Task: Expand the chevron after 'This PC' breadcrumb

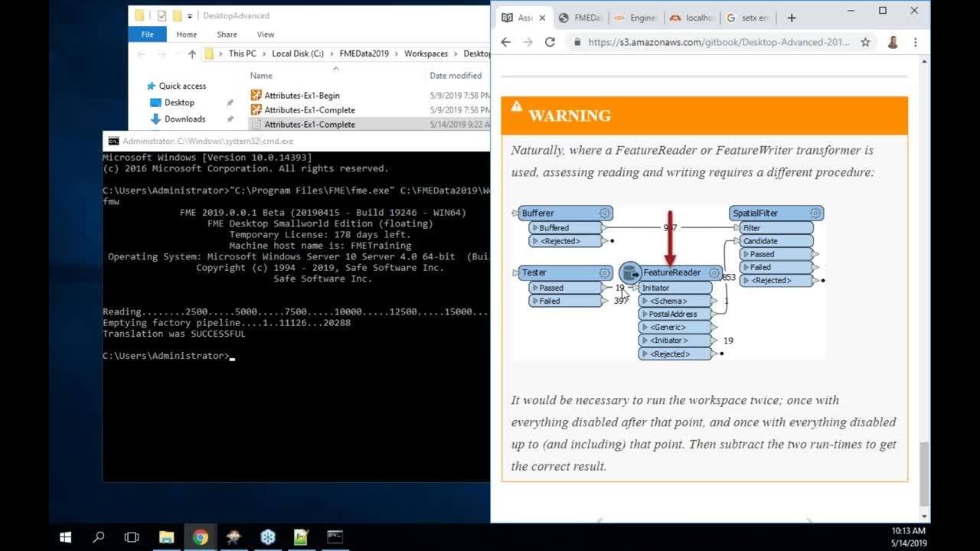Action: (x=264, y=54)
